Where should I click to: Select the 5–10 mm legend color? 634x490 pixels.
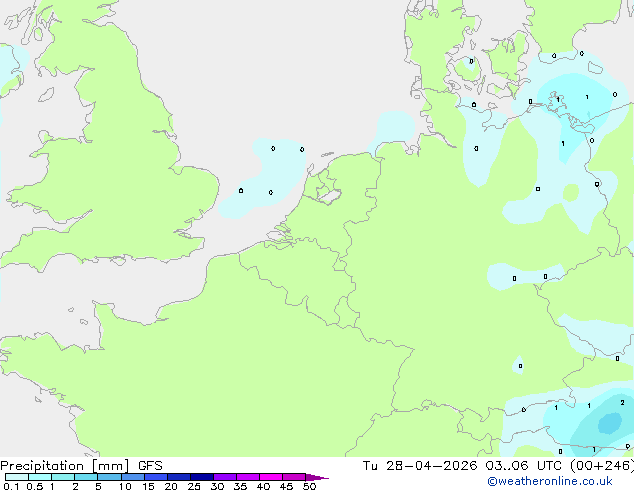coord(109,477)
